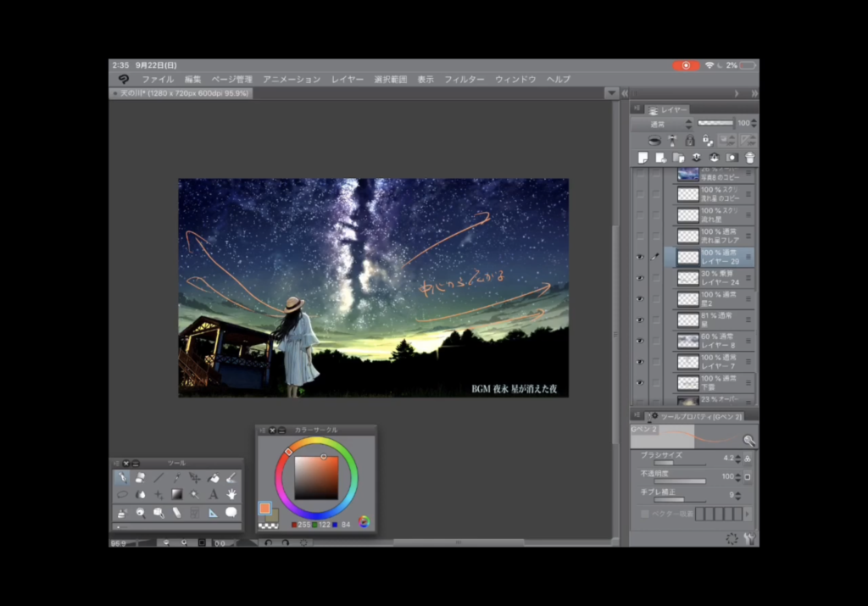Collapse the right palette dock double chevron

(754, 93)
